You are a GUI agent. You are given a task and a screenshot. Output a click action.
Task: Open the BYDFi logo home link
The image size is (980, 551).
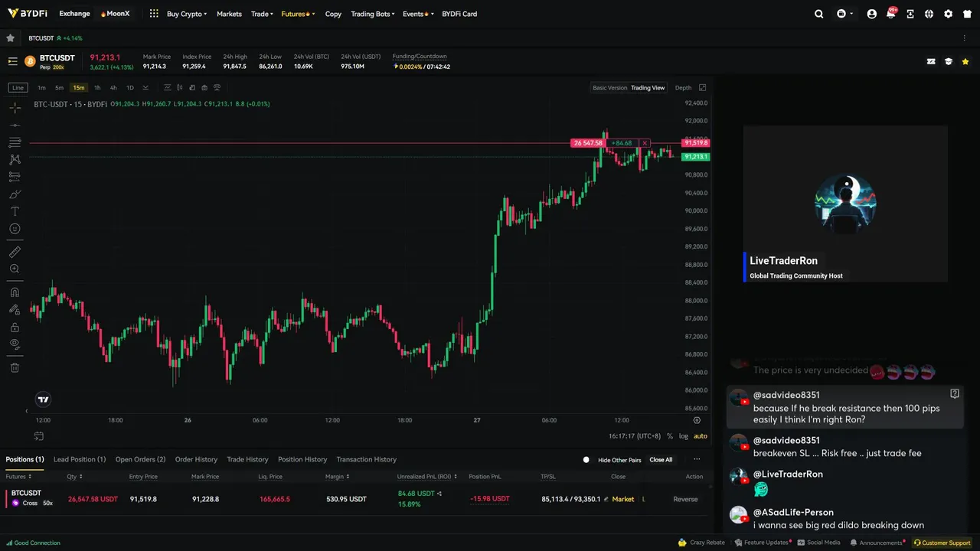(x=27, y=14)
